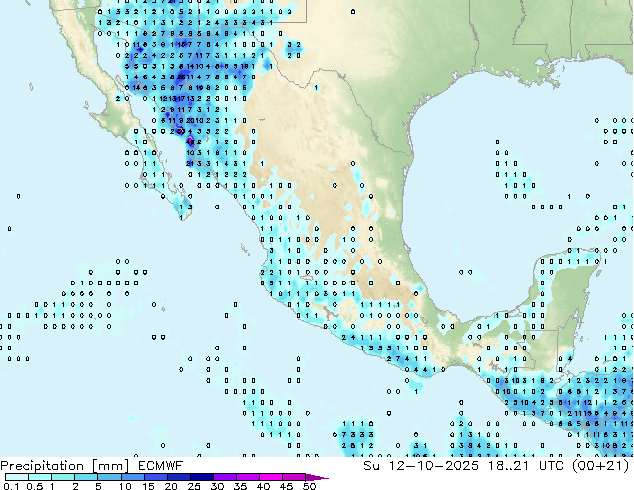This screenshot has width=634, height=490.
Task: Choose the 20–25 mm dark blue swatch
Action: pyautogui.click(x=179, y=477)
